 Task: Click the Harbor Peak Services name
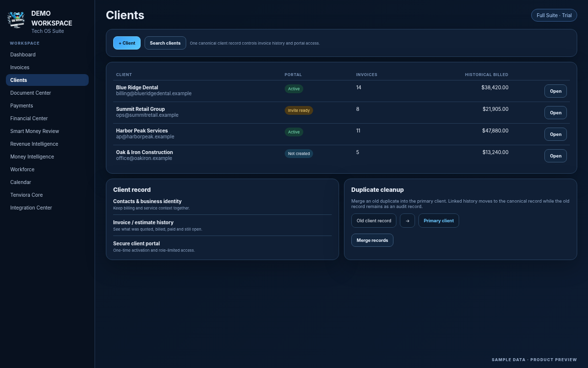142,131
